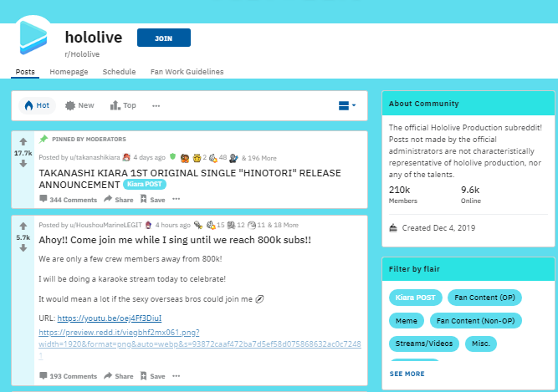
Task: Share the pinned HINOTORI post
Action: [119, 200]
